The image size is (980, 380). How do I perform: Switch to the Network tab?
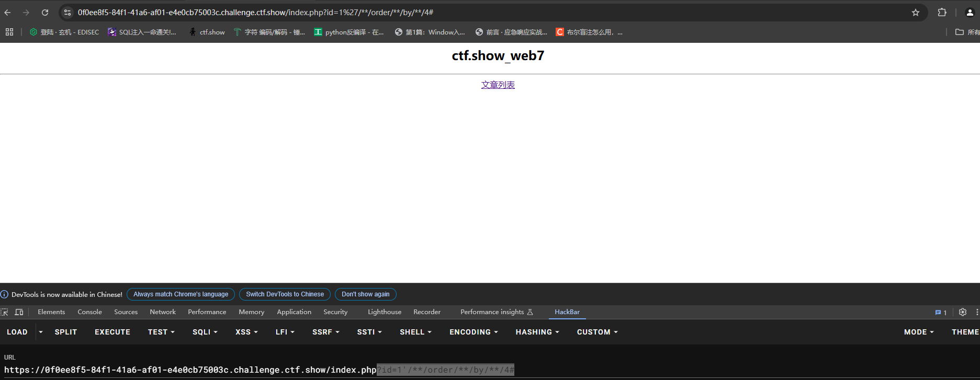pyautogui.click(x=163, y=312)
